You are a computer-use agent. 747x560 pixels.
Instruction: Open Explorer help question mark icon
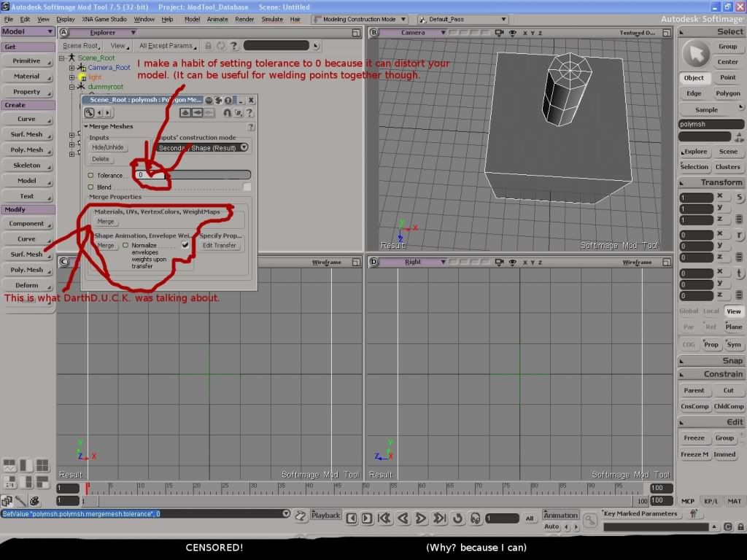tap(233, 46)
